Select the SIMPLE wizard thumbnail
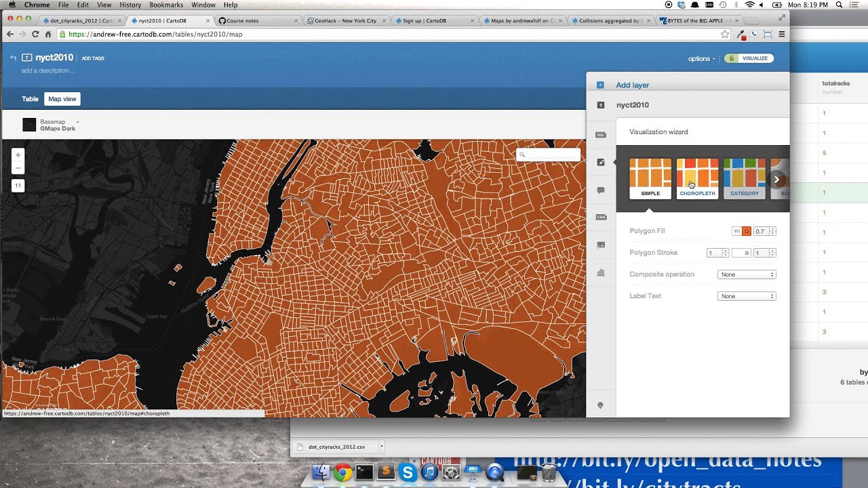The image size is (868, 488). (650, 179)
